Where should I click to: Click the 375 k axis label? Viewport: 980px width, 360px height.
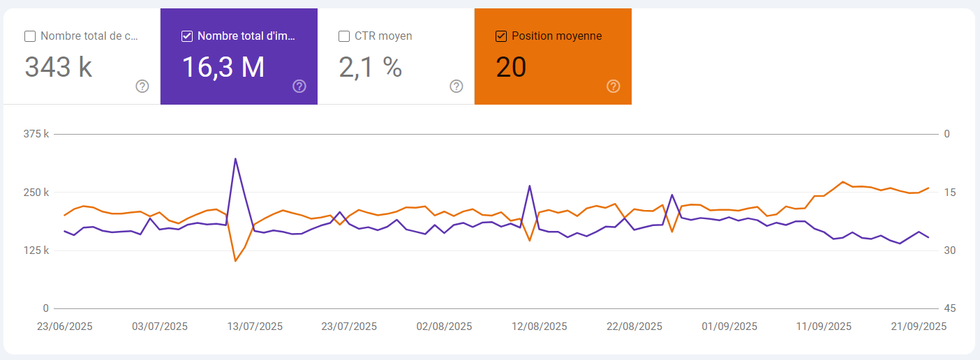(36, 134)
